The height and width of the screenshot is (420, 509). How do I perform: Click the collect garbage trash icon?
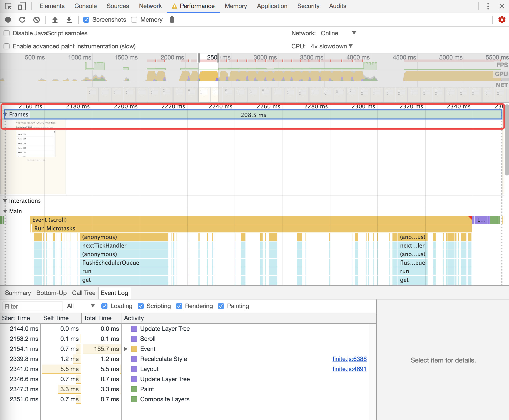point(172,20)
